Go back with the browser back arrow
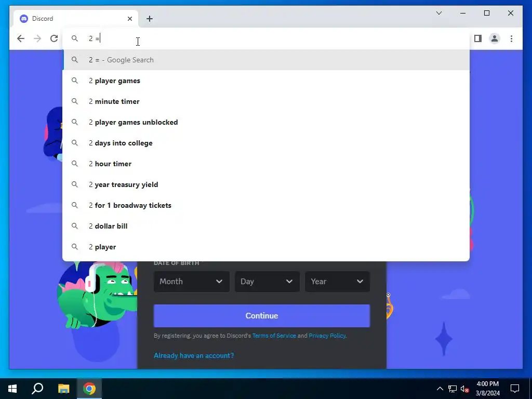Viewport: 532px width, 399px height. [x=21, y=38]
